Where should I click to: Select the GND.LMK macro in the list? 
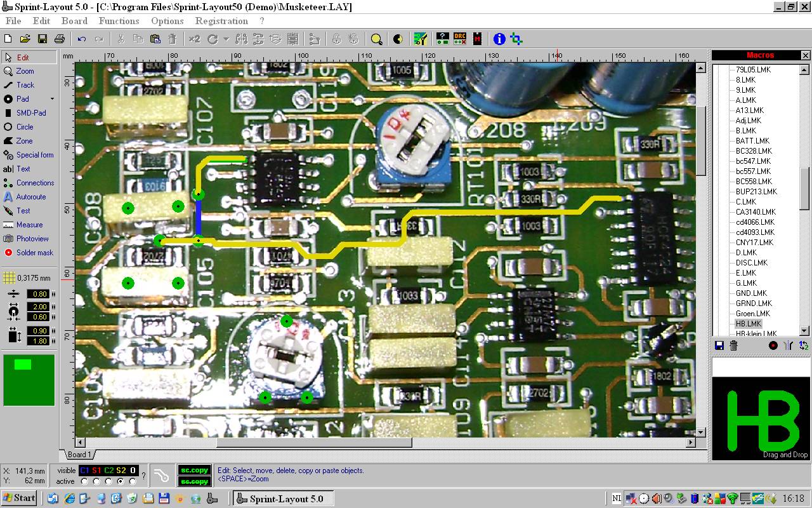(x=751, y=293)
